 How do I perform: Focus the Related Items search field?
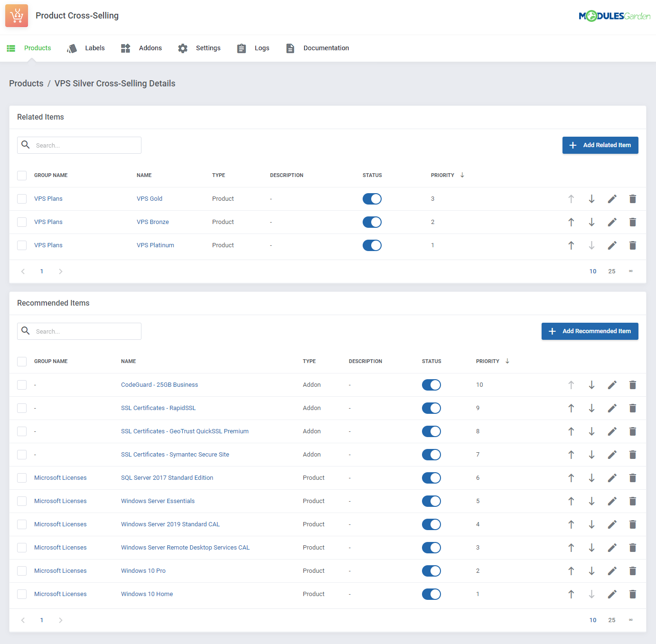click(79, 145)
